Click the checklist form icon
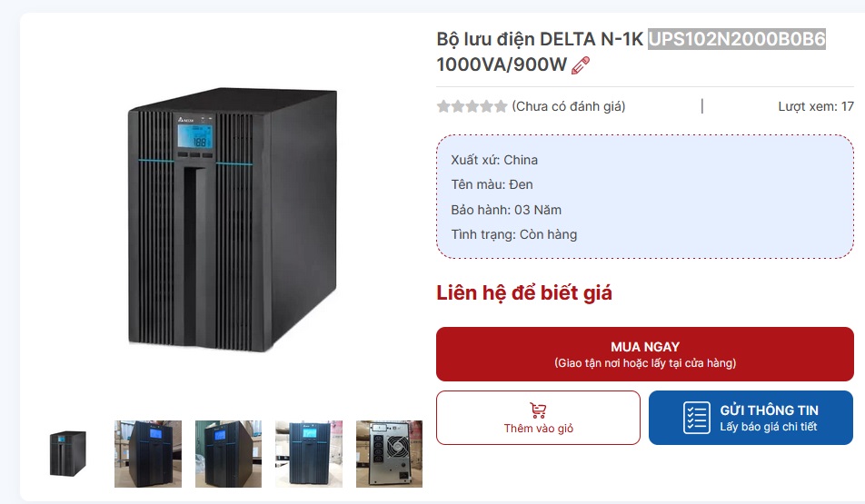The image size is (865, 504). (697, 418)
